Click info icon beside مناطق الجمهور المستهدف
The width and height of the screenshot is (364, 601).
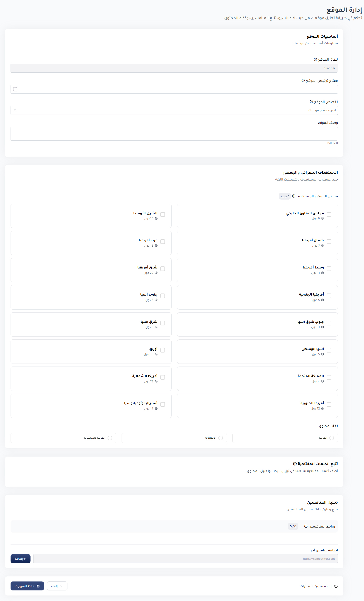[294, 196]
